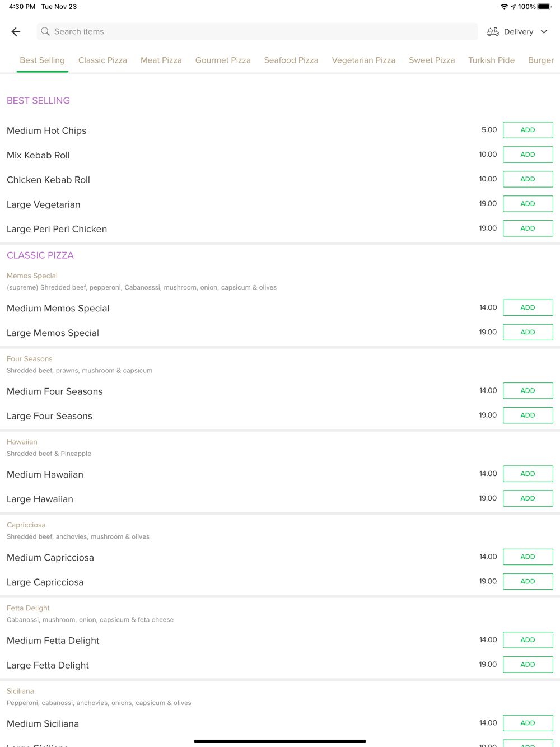Add Large Peri Peri Chicken
This screenshot has height=747, width=560.
click(x=528, y=228)
